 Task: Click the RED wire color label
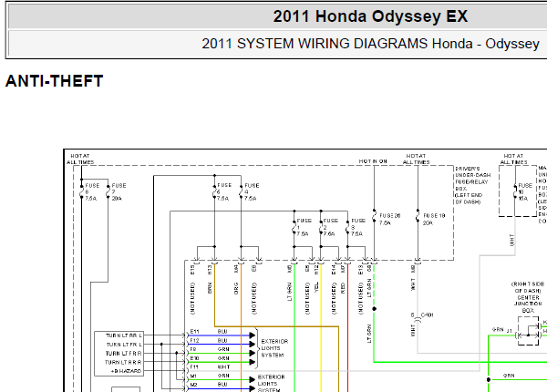point(343,288)
